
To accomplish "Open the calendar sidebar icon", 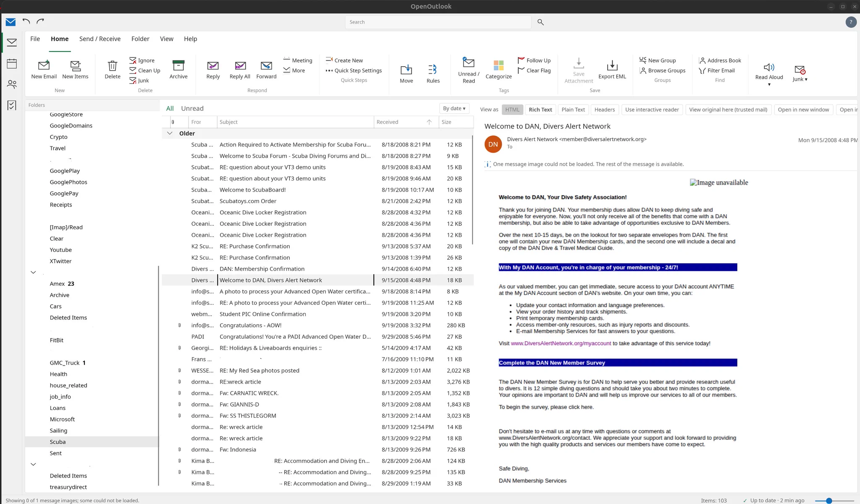I will pyautogui.click(x=12, y=63).
